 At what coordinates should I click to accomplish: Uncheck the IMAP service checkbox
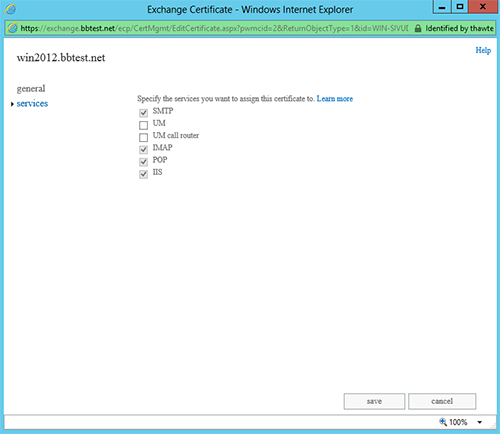143,149
